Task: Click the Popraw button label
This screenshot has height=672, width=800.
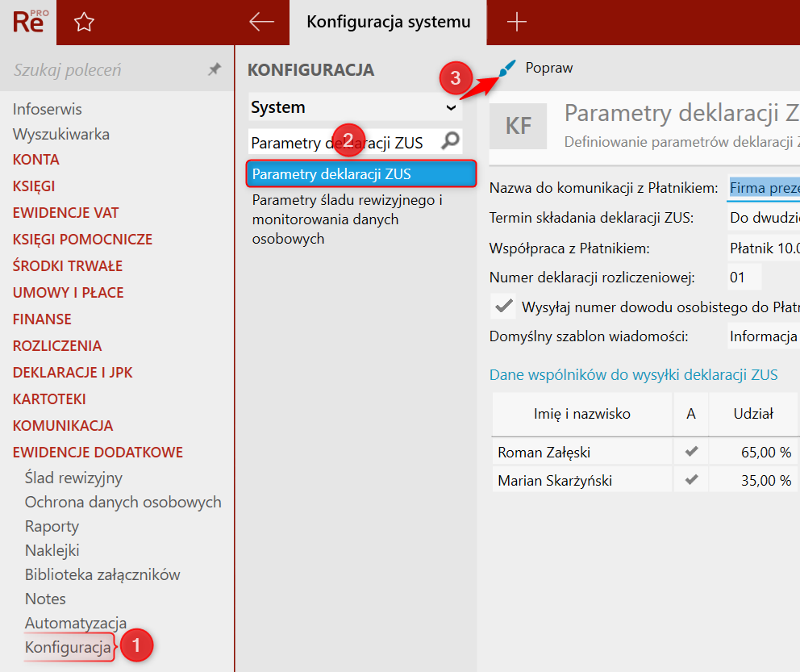Action: [x=549, y=68]
